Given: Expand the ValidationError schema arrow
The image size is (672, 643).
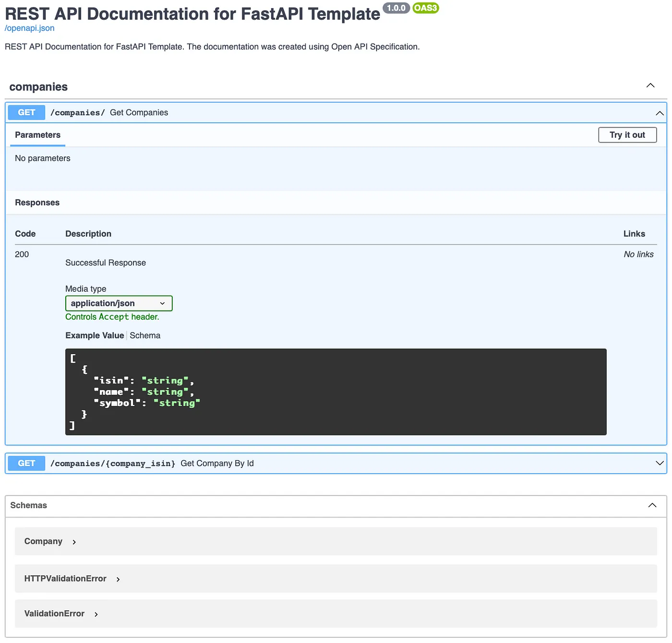Looking at the screenshot, I should click(96, 614).
